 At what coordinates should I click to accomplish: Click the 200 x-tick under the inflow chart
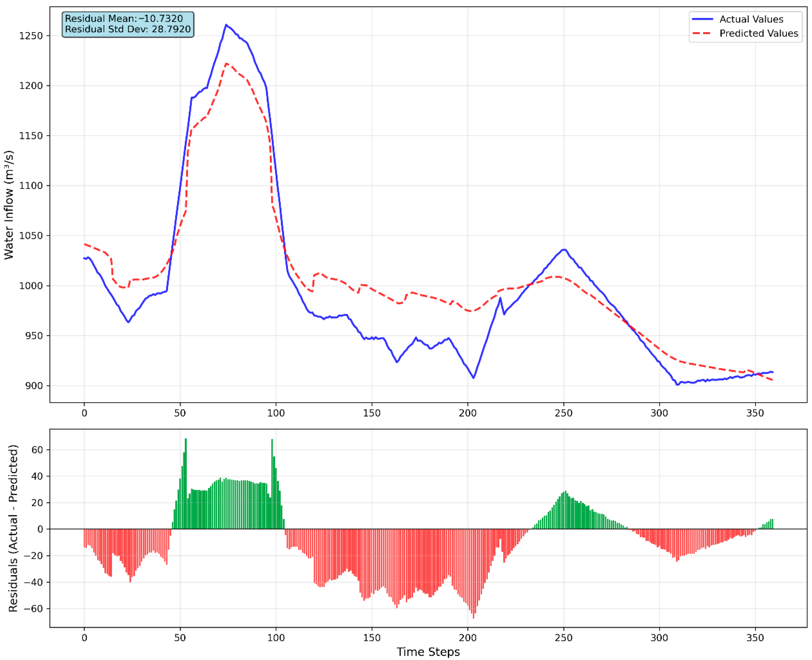(x=467, y=414)
